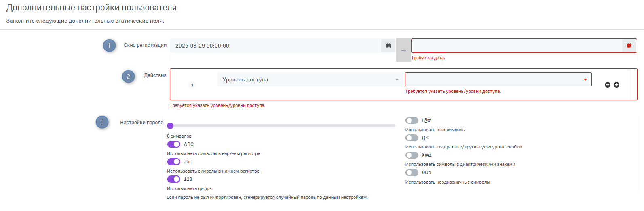Screen dimensions: 644x211
Task: Click the arrow between the date fields
Action: click(x=403, y=50)
